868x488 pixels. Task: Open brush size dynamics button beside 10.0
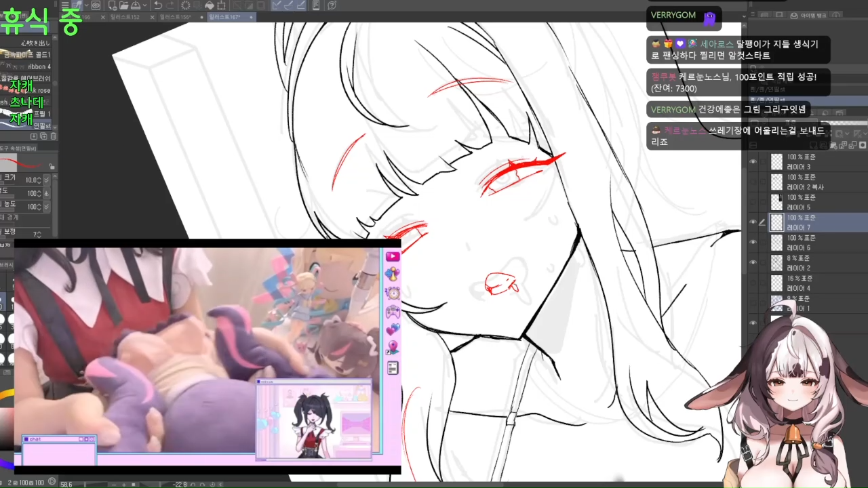[46, 180]
